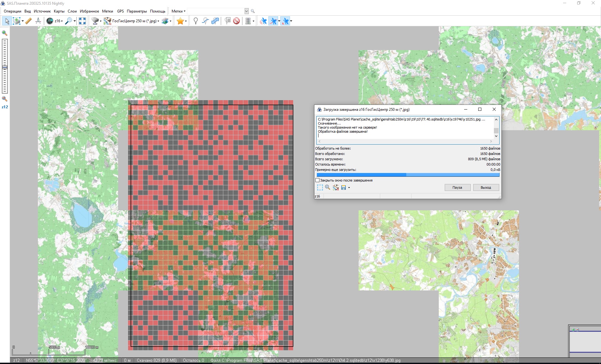Click the dashed selection rectangle icon in dialog
This screenshot has height=364, width=601.
click(x=320, y=187)
